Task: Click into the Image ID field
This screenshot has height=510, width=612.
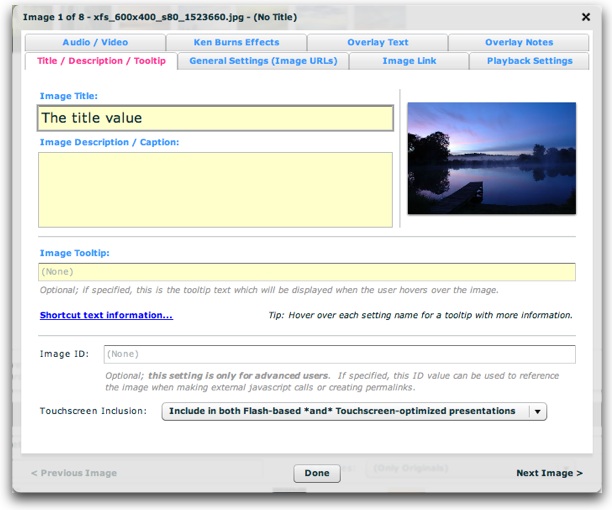Action: 339,354
